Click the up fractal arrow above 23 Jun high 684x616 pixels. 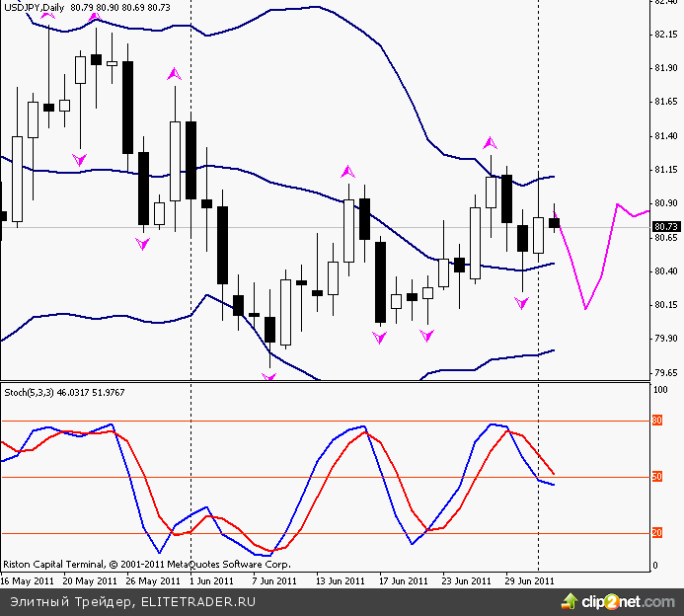pyautogui.click(x=489, y=142)
